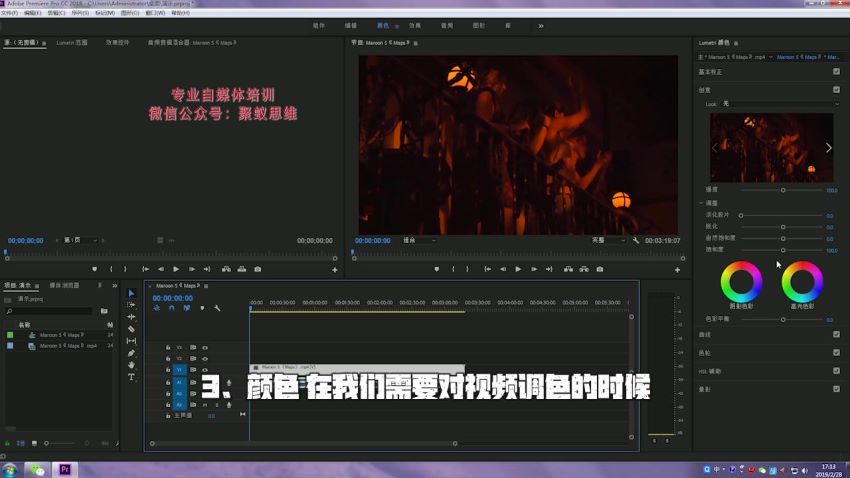Target audio track A1 button
The width and height of the screenshot is (850, 478).
179,383
